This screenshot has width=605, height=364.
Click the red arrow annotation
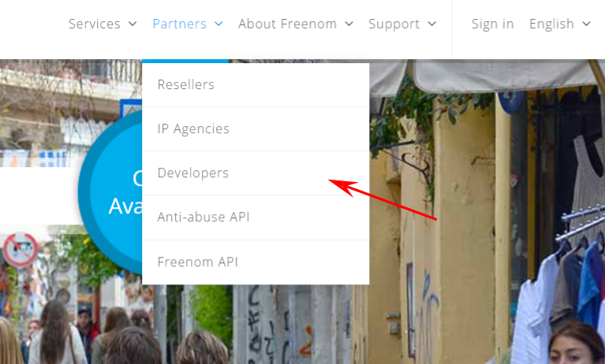[x=383, y=200]
